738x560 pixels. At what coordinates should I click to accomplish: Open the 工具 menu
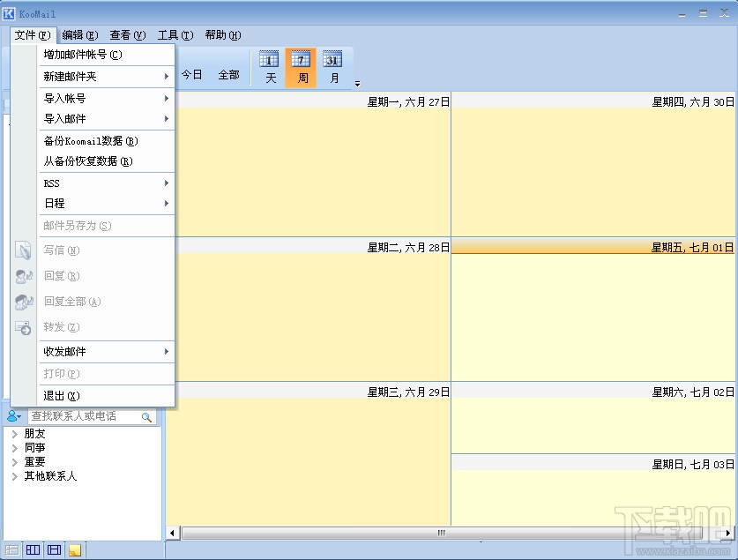coord(174,35)
